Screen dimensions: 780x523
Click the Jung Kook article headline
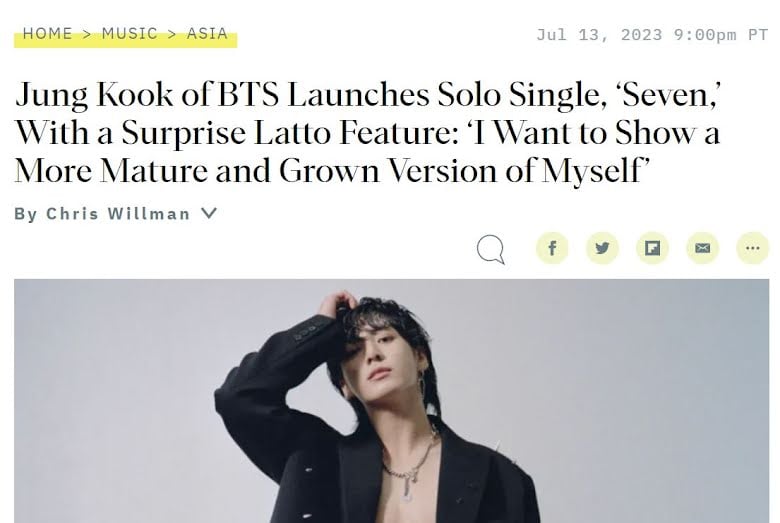coord(366,132)
